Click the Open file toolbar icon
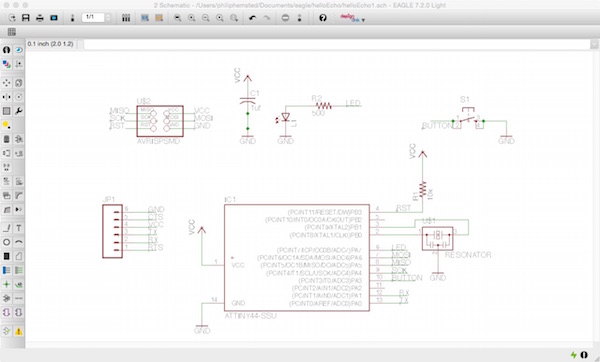 tap(12, 18)
